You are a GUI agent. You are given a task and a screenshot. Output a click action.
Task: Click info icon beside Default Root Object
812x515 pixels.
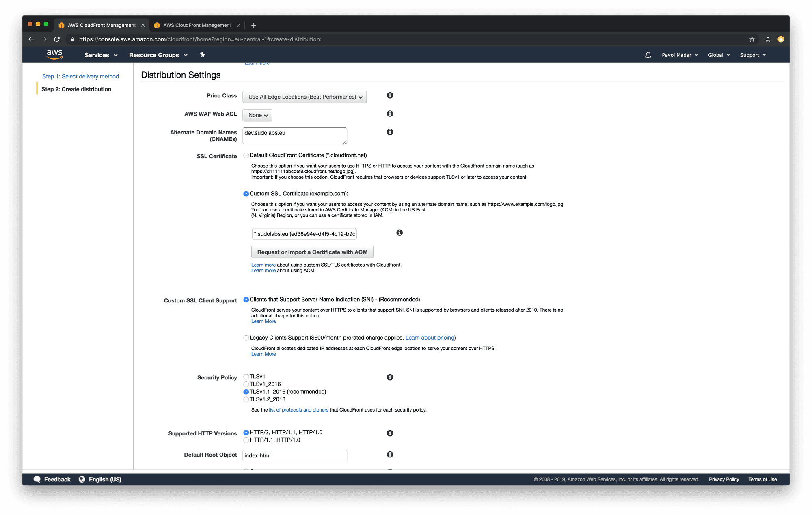tap(390, 455)
